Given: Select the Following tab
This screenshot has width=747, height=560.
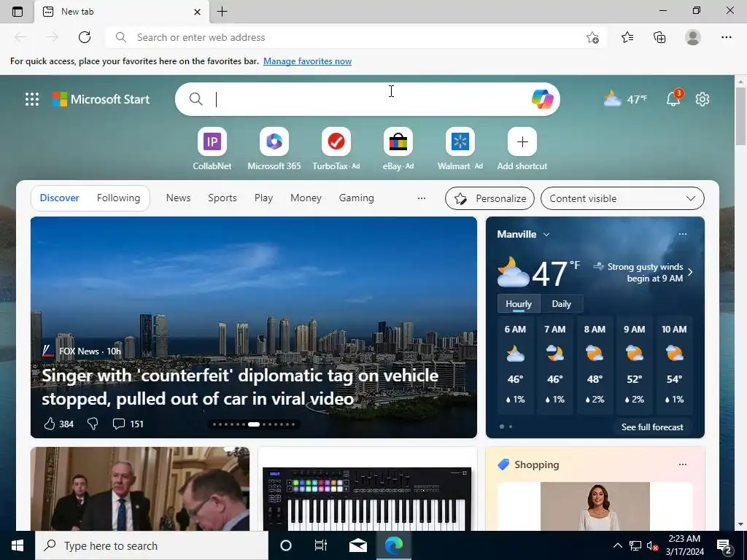Looking at the screenshot, I should tap(119, 198).
